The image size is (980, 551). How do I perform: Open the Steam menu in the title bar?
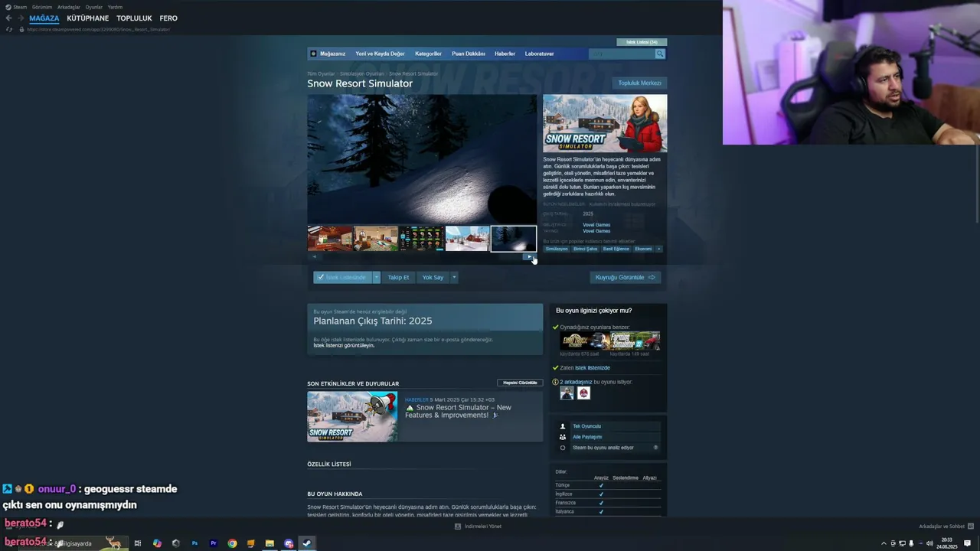pyautogui.click(x=20, y=7)
